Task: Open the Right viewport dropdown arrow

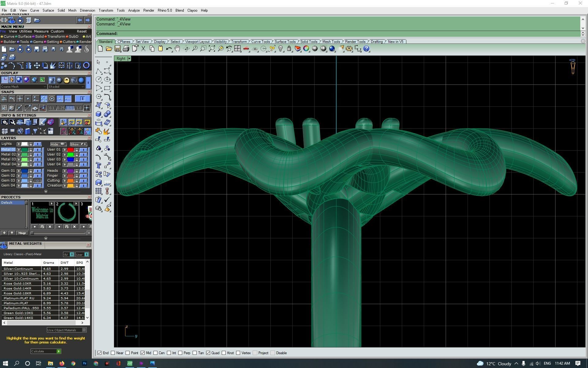Action: [x=129, y=59]
